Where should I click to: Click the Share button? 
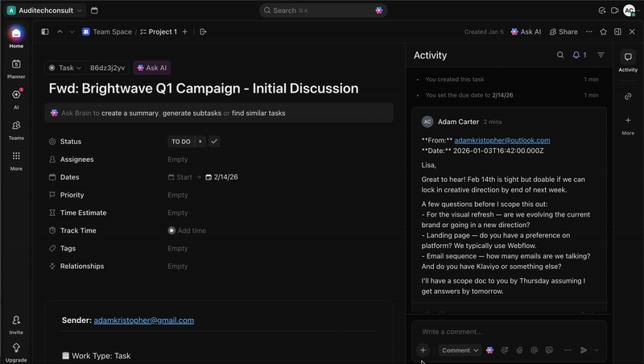click(x=563, y=31)
